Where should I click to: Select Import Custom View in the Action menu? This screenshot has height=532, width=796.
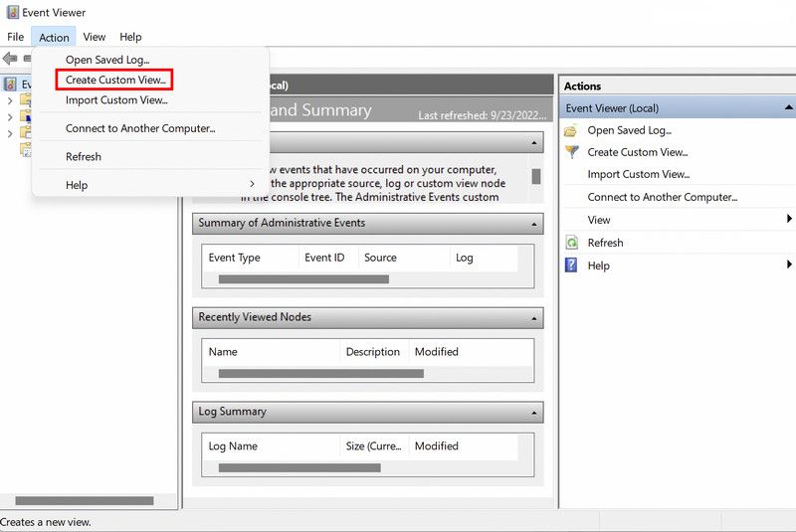pos(116,100)
